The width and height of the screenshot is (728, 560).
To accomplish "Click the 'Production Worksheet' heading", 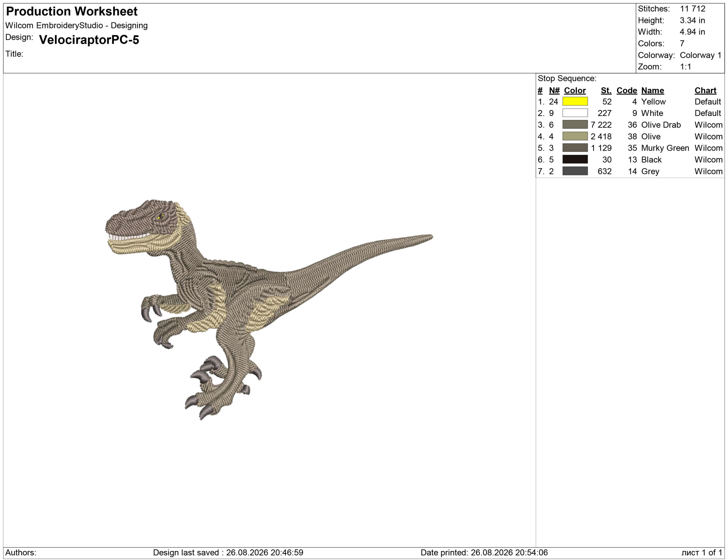I will point(72,11).
